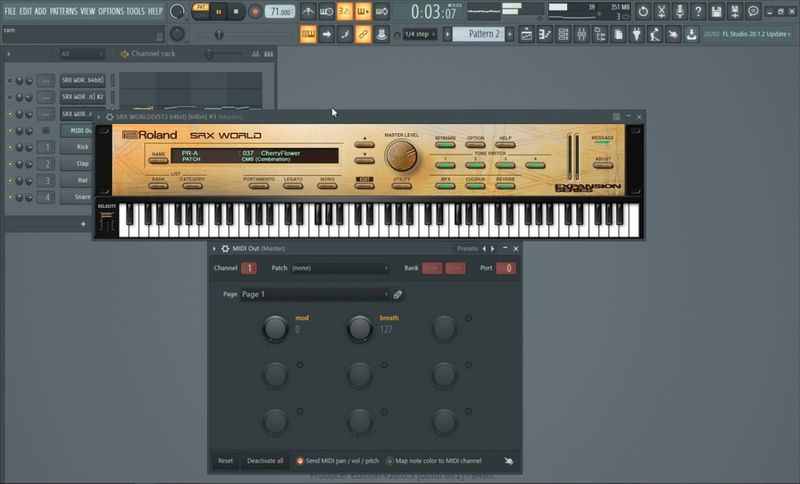Click the download content library icon
Viewport: 800px width, 484px height.
(x=691, y=34)
